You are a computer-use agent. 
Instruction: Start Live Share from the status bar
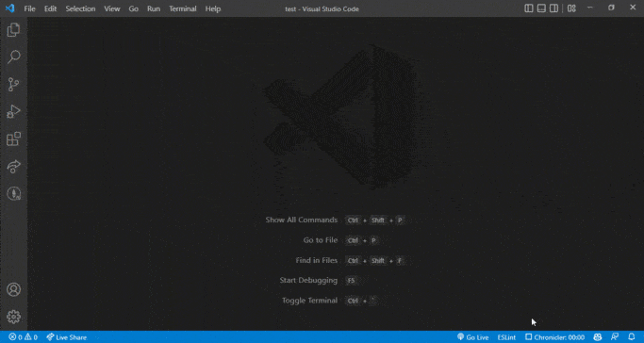click(x=66, y=337)
